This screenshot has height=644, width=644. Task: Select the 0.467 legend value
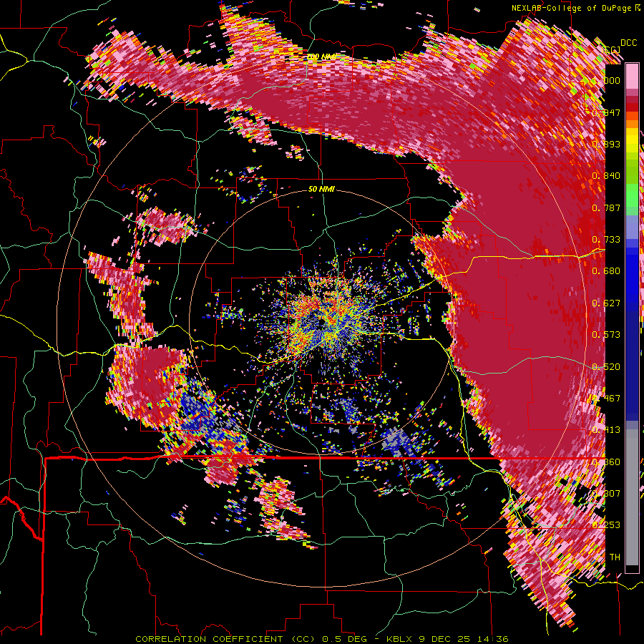coord(606,398)
